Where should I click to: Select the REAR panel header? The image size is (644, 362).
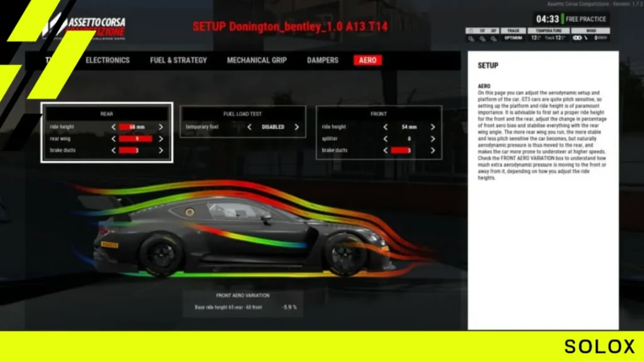coord(107,114)
